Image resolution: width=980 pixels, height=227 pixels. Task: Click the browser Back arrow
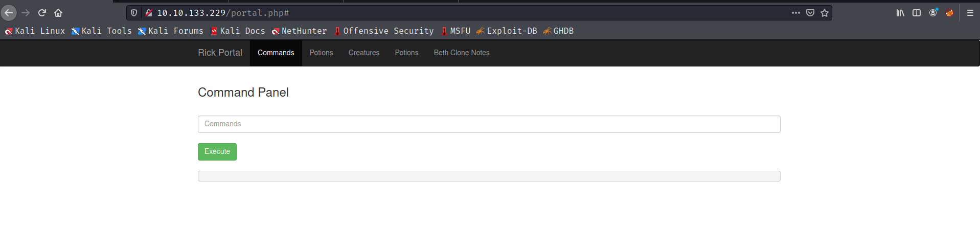(9, 13)
